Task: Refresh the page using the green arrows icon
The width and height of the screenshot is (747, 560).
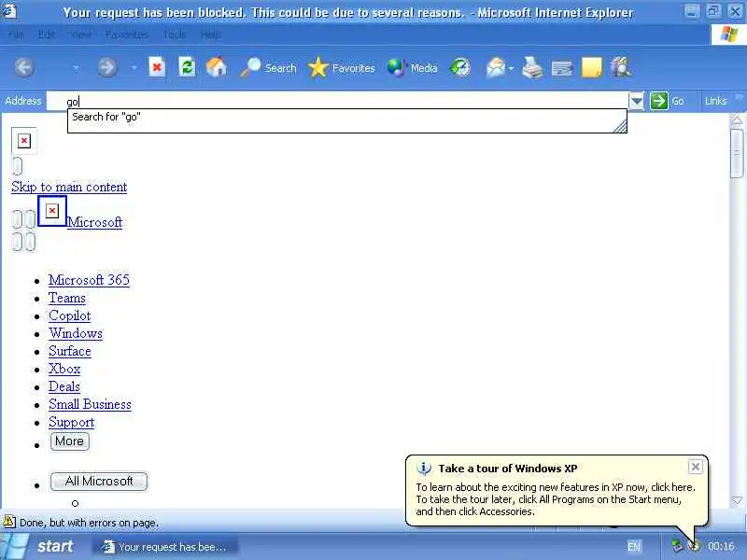Action: point(187,67)
